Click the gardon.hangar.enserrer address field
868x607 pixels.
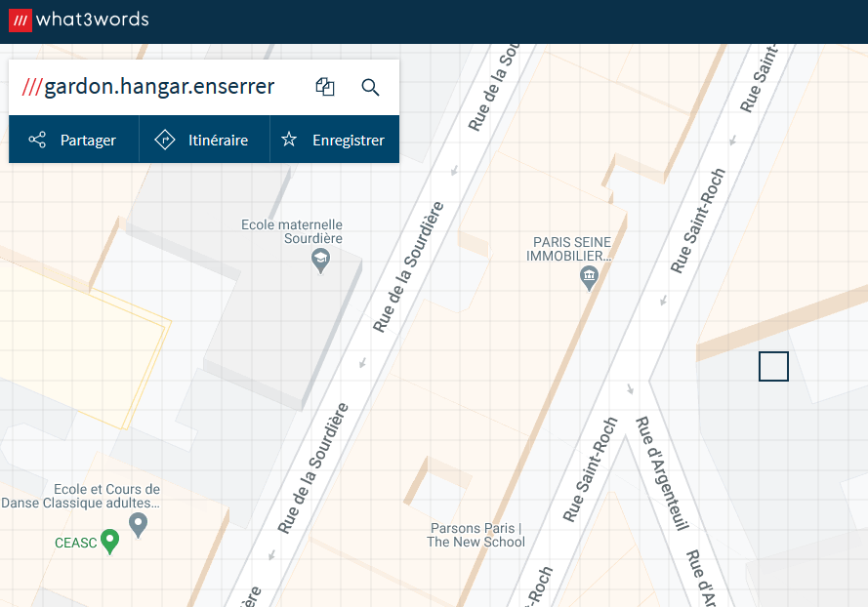[x=156, y=87]
